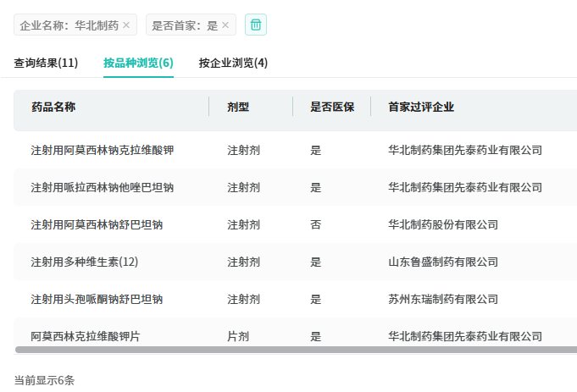Click the 剂型 column header
Image resolution: width=577 pixels, height=392 pixels.
(238, 107)
